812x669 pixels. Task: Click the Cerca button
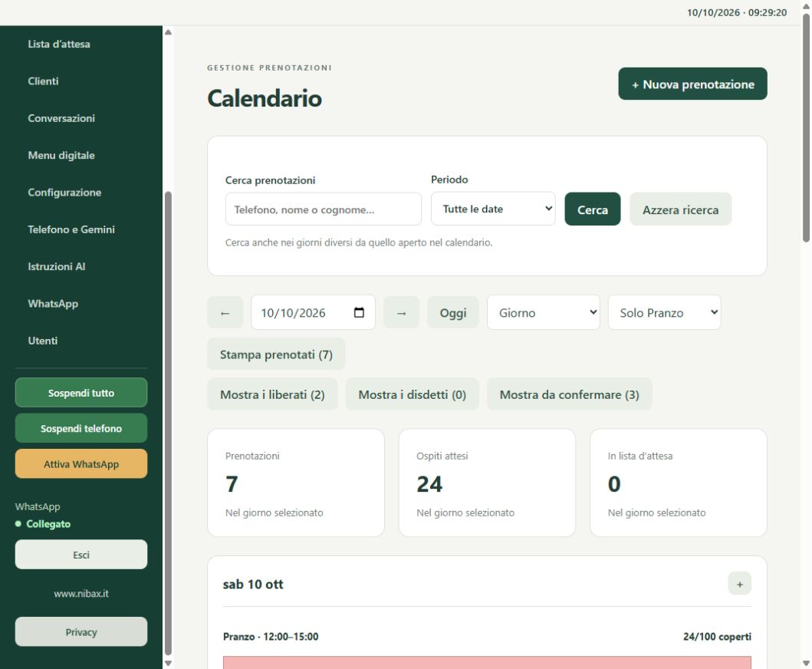[593, 209]
